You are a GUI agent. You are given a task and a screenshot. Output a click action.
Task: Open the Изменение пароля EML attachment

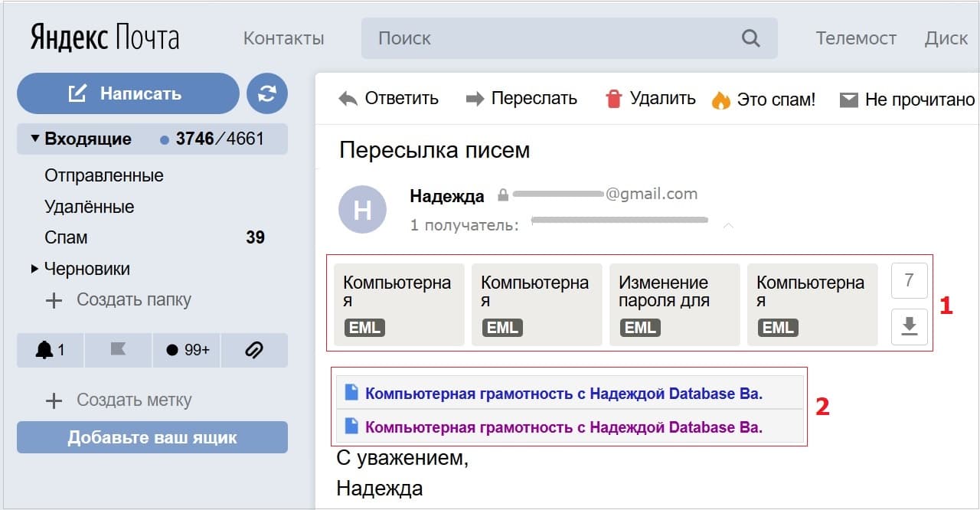pyautogui.click(x=674, y=305)
